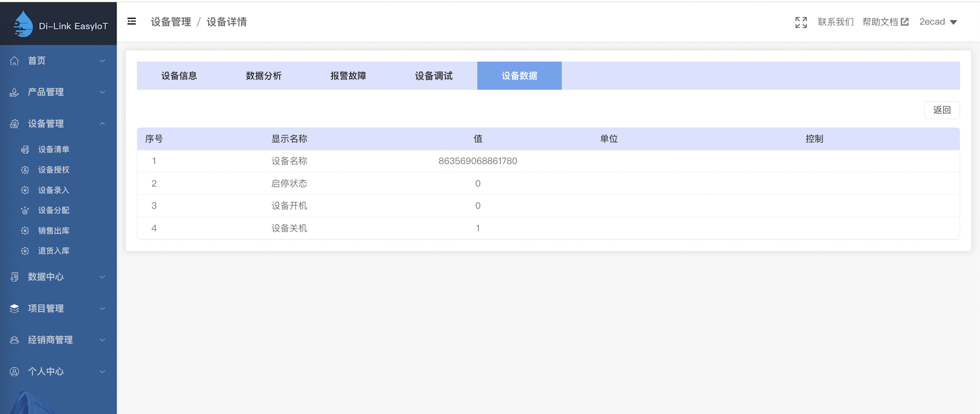Click the 显示名称 column header

pyautogui.click(x=290, y=139)
